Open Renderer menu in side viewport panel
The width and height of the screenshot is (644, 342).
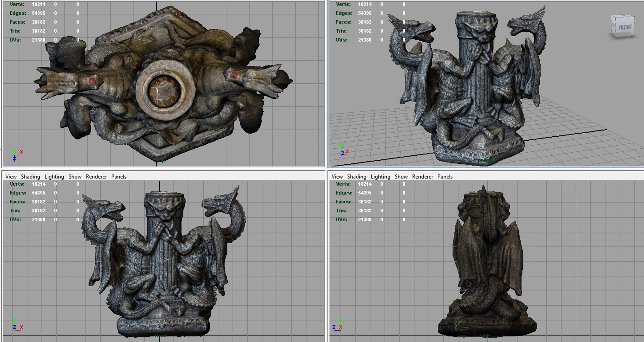(x=423, y=177)
